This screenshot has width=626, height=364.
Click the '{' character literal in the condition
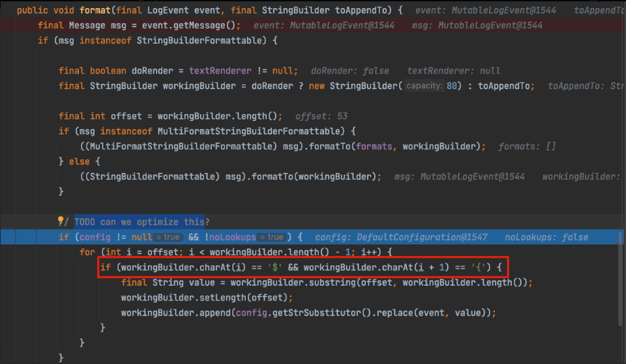(479, 267)
